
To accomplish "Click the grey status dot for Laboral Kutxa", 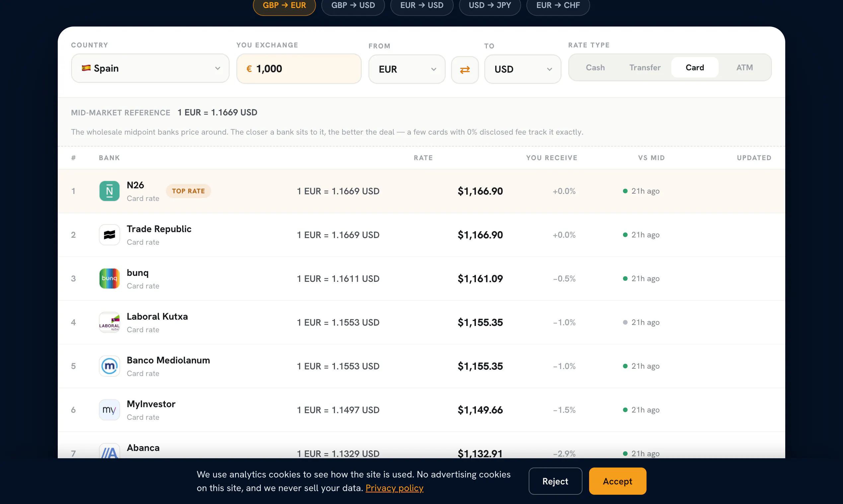I will click(x=625, y=322).
